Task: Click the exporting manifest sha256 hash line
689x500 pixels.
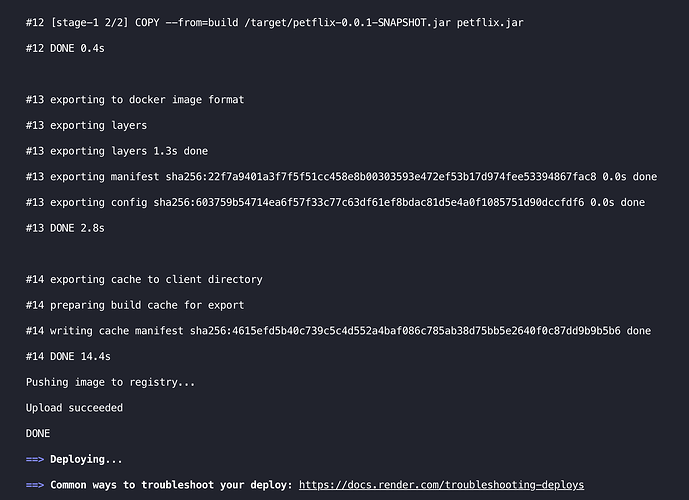Action: coord(341,177)
